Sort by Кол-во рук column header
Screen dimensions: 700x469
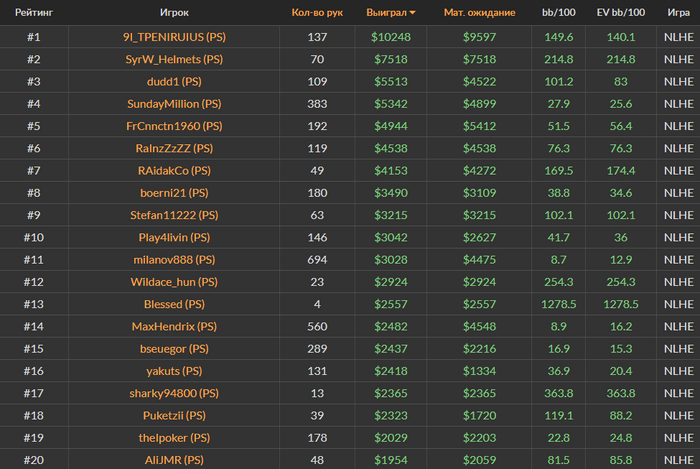point(317,12)
